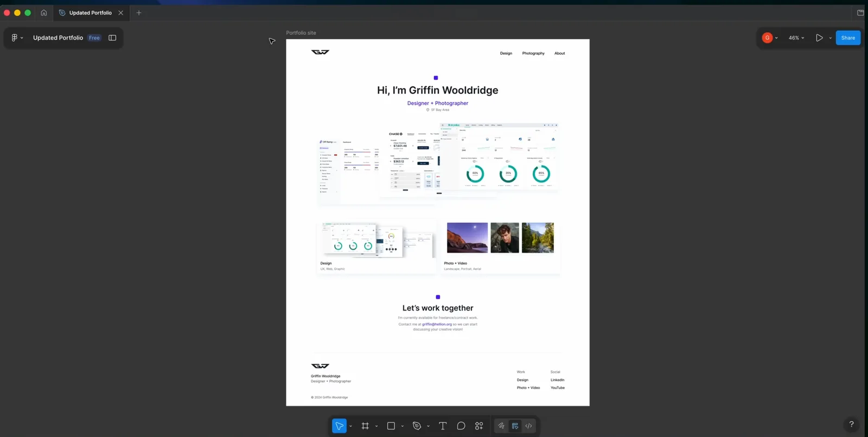Click the Free plan badge

[94, 38]
